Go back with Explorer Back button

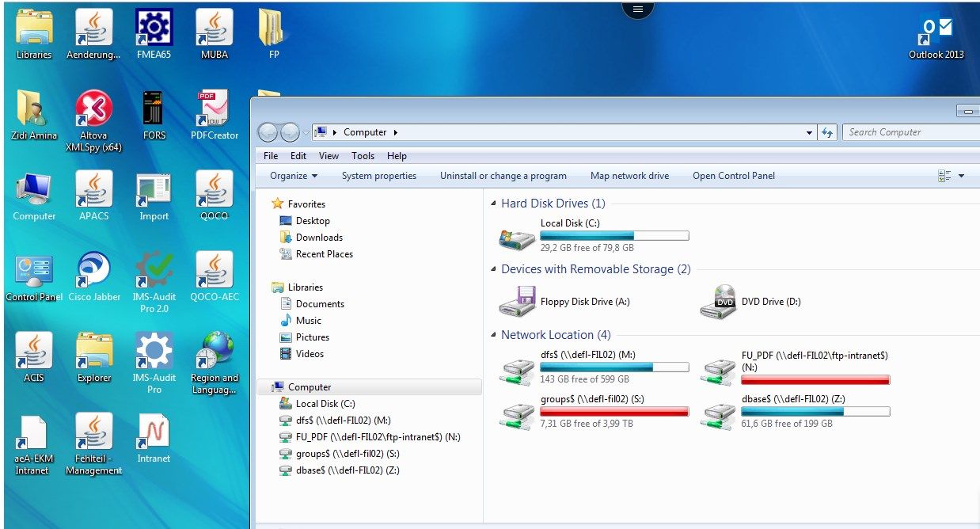268,132
